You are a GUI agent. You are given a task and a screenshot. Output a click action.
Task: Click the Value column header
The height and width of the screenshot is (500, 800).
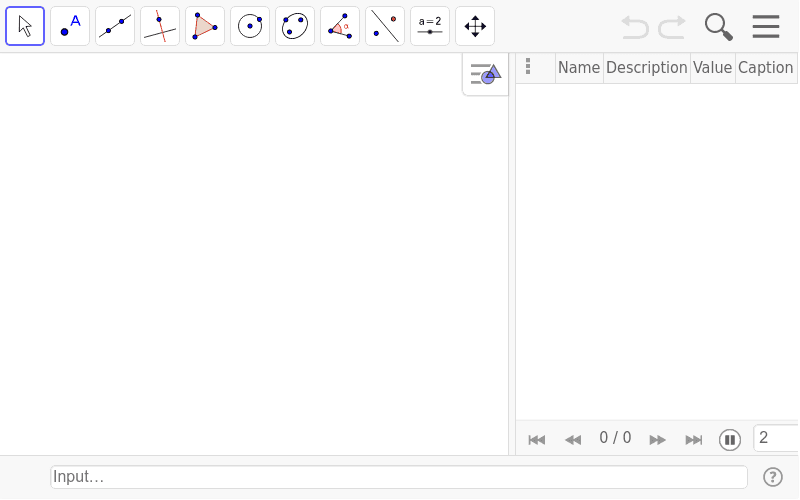pyautogui.click(x=712, y=67)
